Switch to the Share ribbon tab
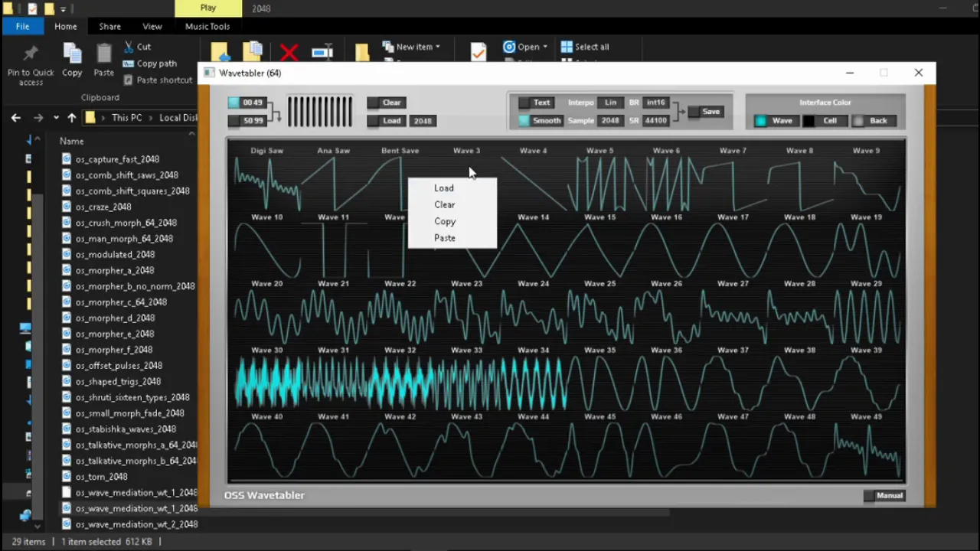Image resolution: width=980 pixels, height=551 pixels. (x=109, y=26)
